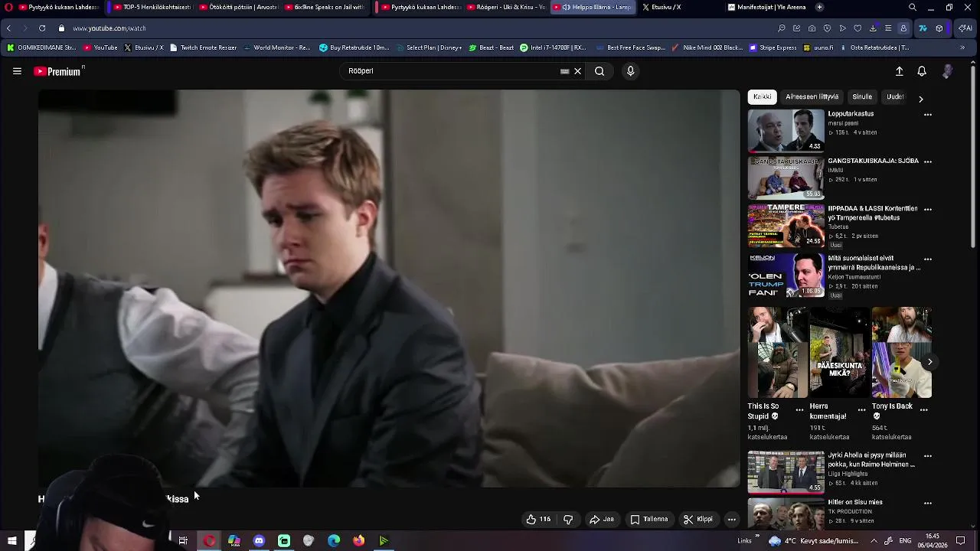Viewport: 980px width, 551px height.
Task: Open GANGSTAKUISKAAJA: SJÖBA video title
Action: pyautogui.click(x=873, y=161)
